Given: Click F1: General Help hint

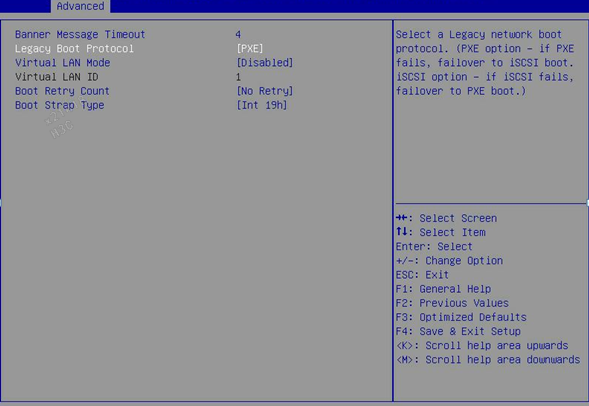Looking at the screenshot, I should tap(443, 289).
